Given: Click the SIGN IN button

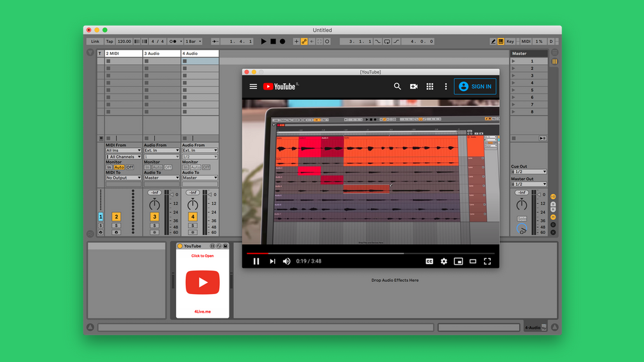Looking at the screenshot, I should pyautogui.click(x=475, y=86).
